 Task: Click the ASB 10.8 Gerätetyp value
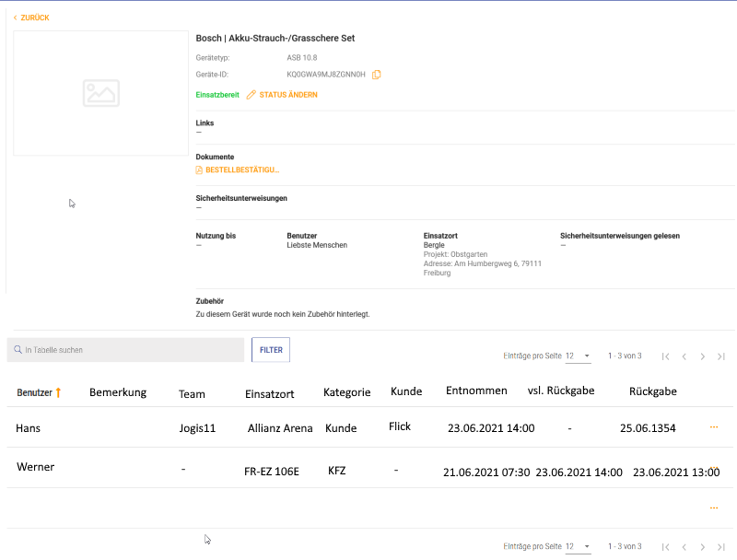(x=302, y=58)
